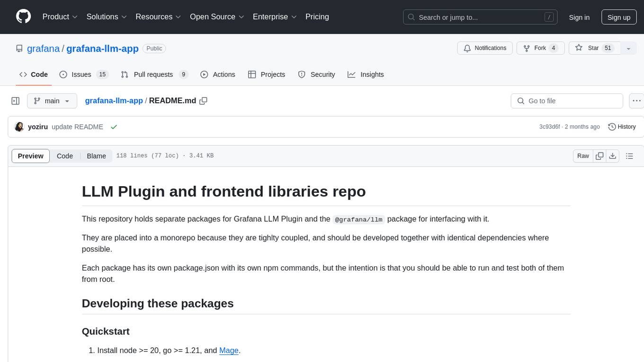The width and height of the screenshot is (644, 362).
Task: Copy the README.md file path
Action: 204,100
